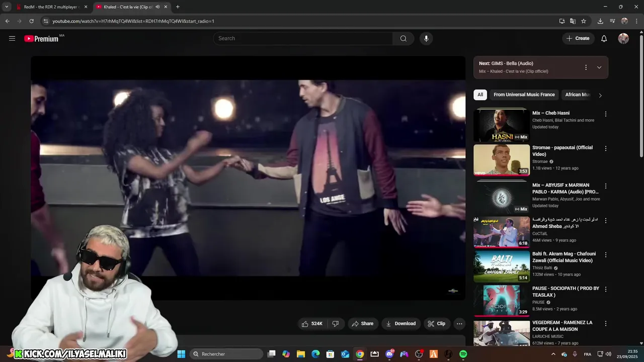
Task: Open Stromae papaoutai thumbnail
Action: coord(502,160)
